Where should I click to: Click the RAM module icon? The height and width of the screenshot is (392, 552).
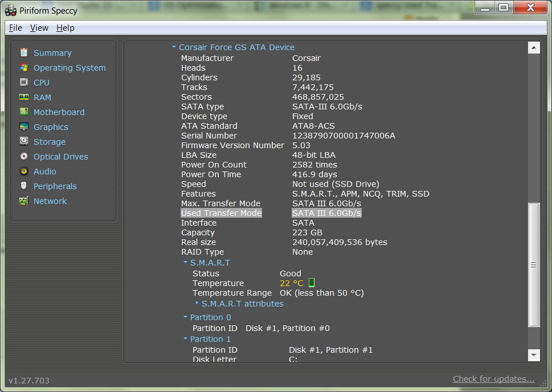tap(23, 97)
